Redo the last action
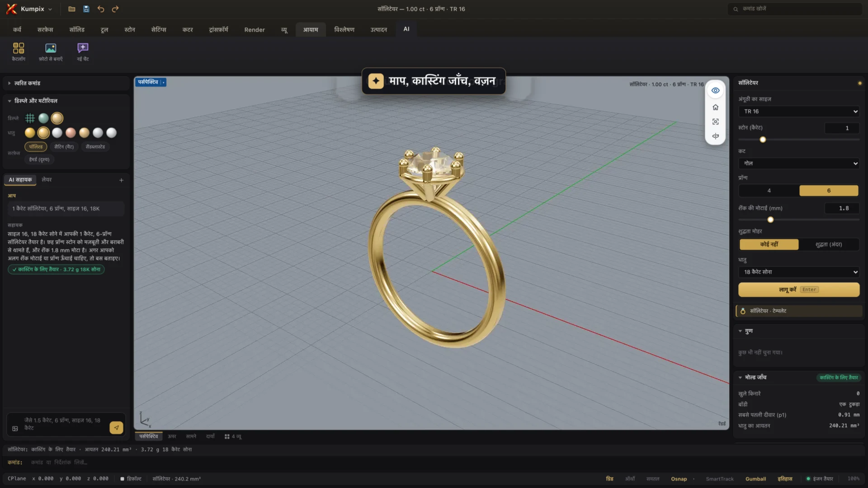 click(x=115, y=9)
